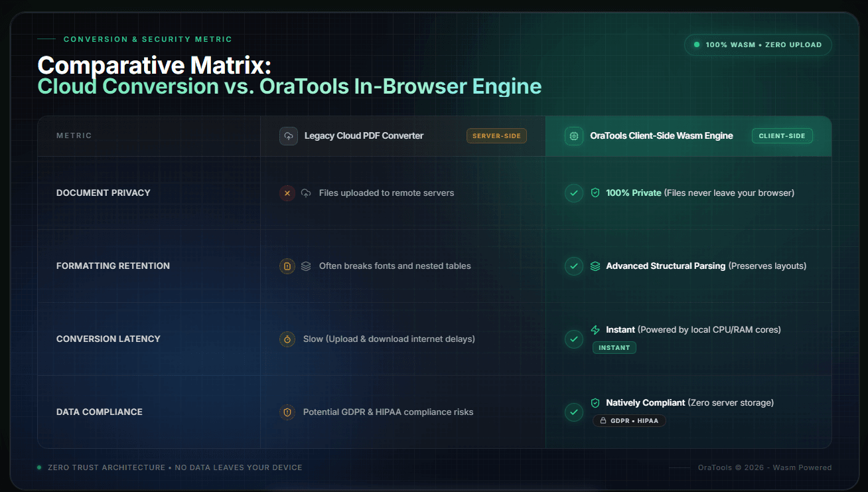Click the lightning bolt icon before 'Instant'

click(595, 330)
